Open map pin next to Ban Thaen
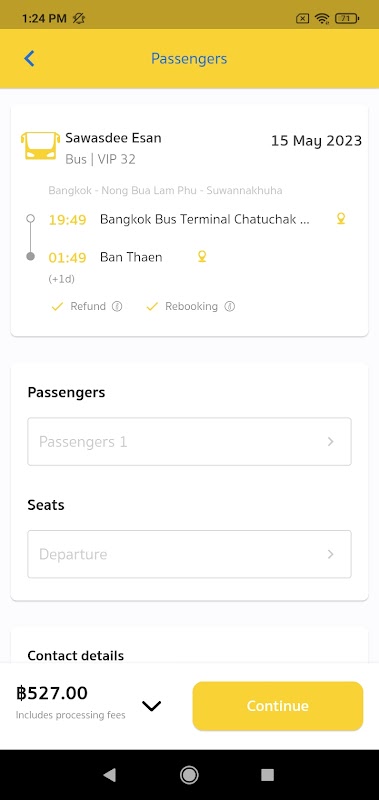The image size is (379, 800). click(x=202, y=257)
